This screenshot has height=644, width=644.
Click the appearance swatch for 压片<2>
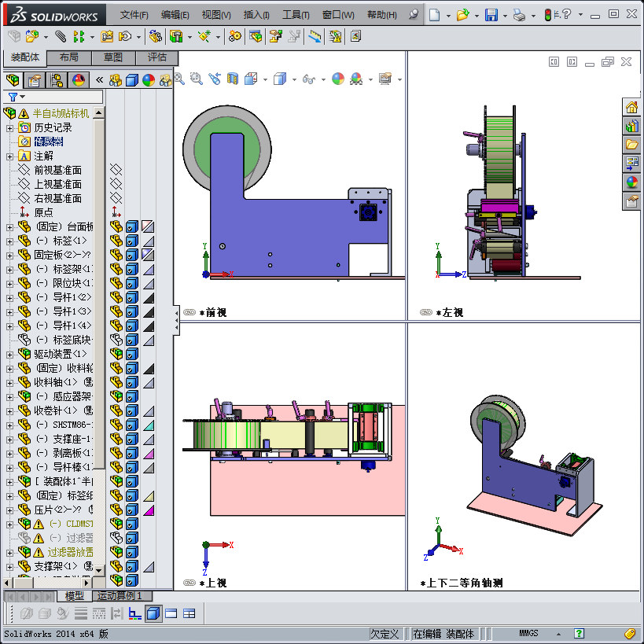pos(149,510)
